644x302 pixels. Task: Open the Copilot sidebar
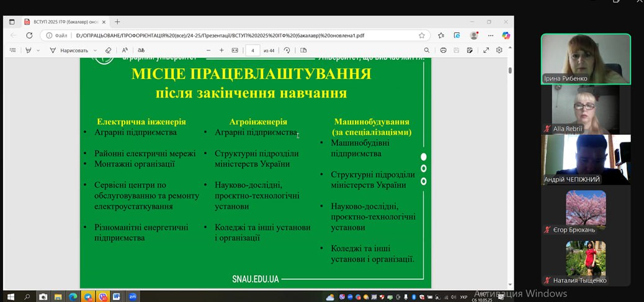[x=506, y=35]
